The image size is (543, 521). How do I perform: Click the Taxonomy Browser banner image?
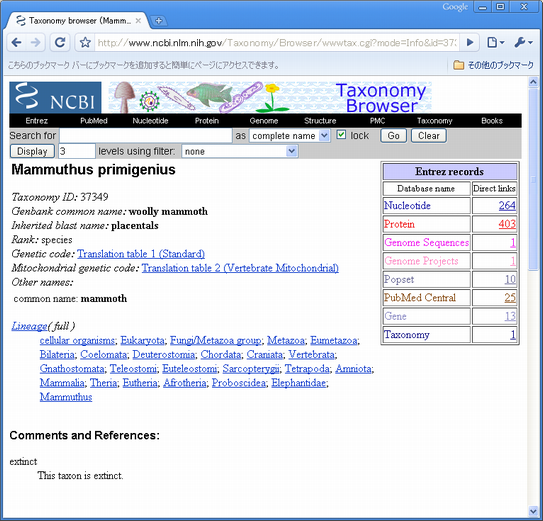[270, 97]
